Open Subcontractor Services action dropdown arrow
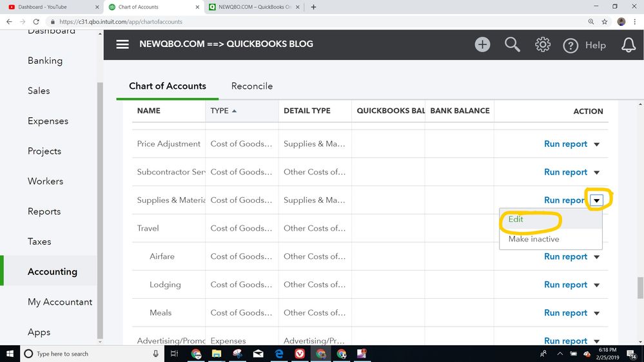 597,173
